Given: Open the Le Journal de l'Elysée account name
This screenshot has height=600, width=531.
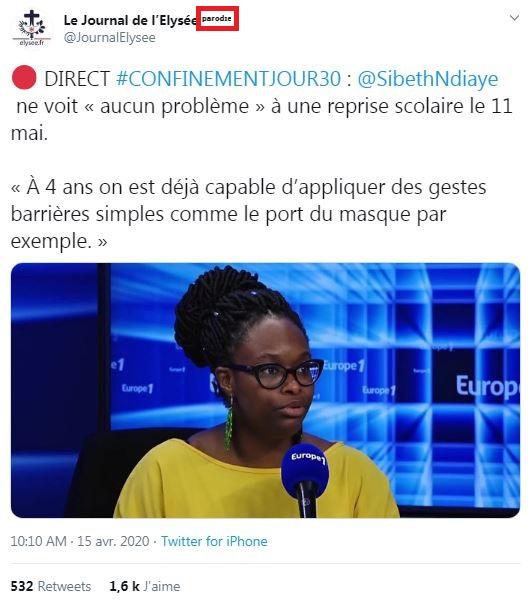Looking at the screenshot, I should 130,20.
